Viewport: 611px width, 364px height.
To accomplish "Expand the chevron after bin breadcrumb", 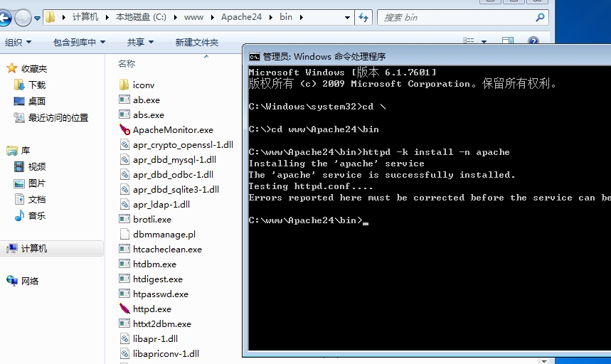I will (301, 17).
